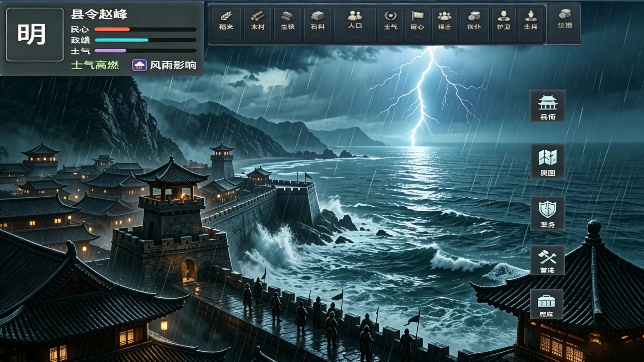
Task: Click the red 民心 progress bar
Action: point(145,30)
